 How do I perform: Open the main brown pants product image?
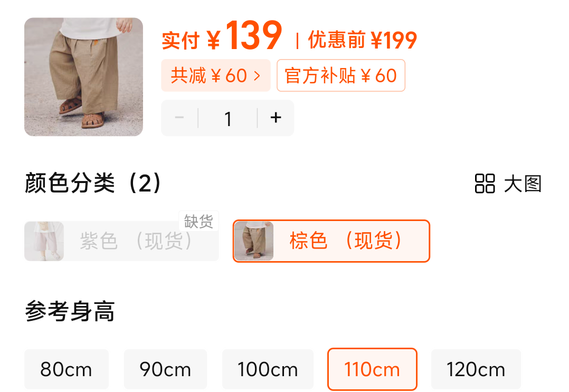click(83, 77)
